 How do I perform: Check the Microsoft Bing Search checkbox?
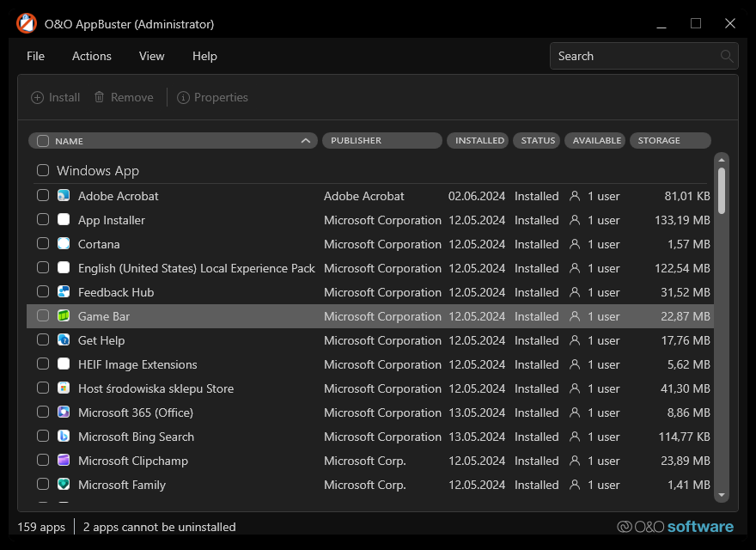coord(43,437)
